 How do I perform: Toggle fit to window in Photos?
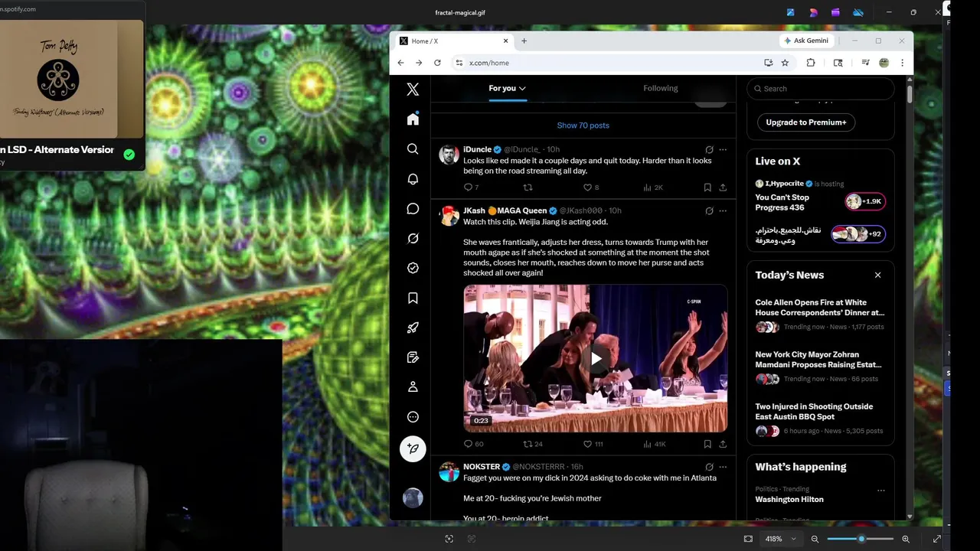pyautogui.click(x=748, y=539)
